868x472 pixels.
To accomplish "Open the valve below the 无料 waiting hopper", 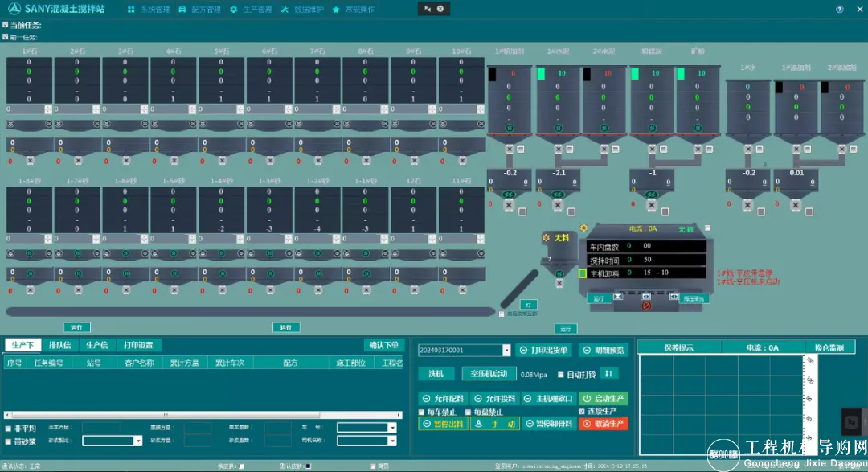I will coord(559,284).
